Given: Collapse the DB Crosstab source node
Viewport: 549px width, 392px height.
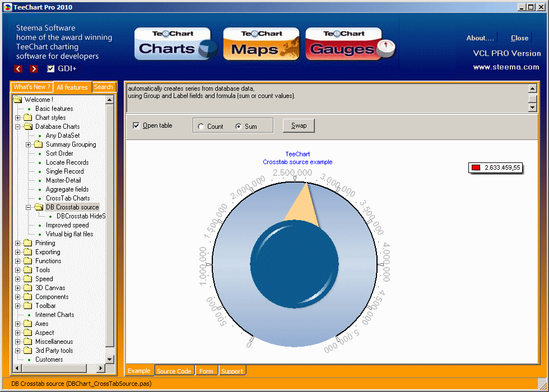Looking at the screenshot, I should tap(29, 208).
